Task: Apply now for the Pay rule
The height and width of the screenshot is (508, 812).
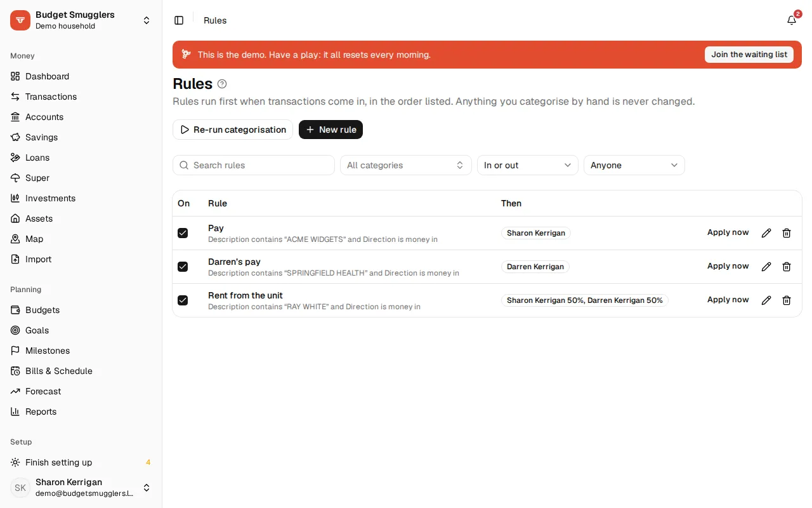Action: (728, 232)
